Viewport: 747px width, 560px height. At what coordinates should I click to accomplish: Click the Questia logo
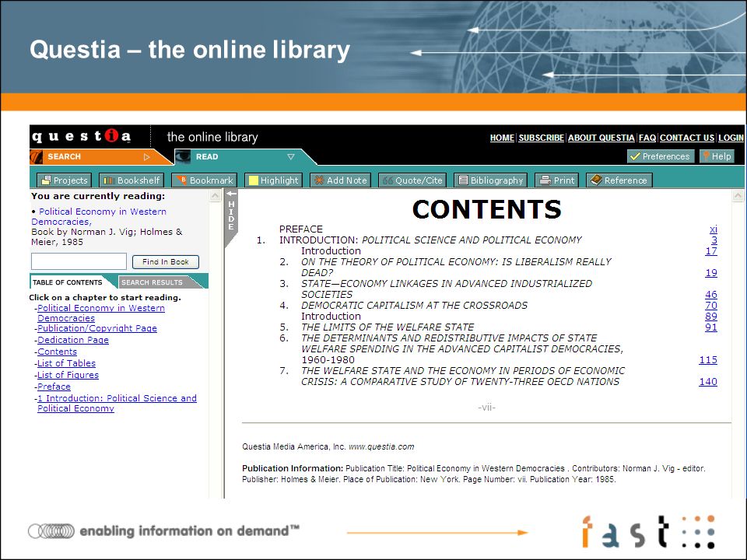point(81,137)
